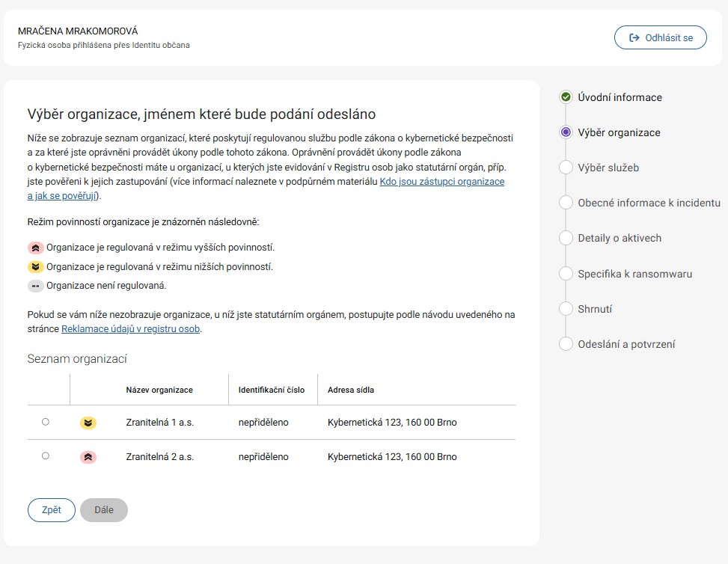
Task: Click the Dále button
Action: pyautogui.click(x=104, y=510)
